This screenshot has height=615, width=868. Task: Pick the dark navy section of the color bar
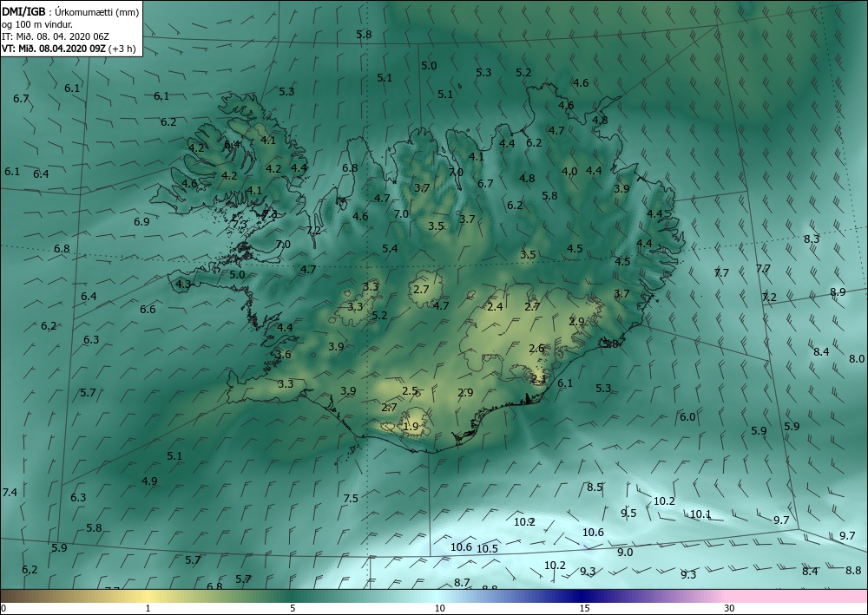[x=582, y=596]
